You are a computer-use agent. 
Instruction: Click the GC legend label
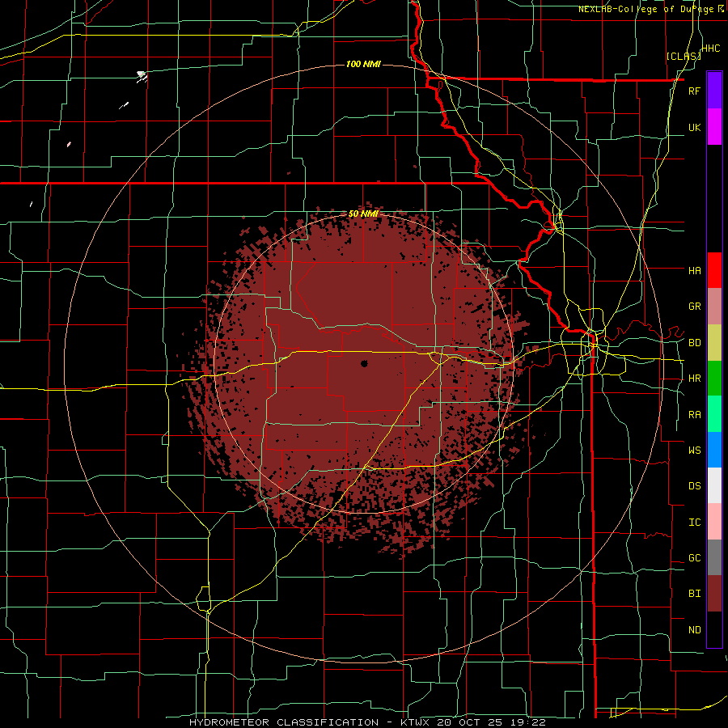(x=694, y=557)
